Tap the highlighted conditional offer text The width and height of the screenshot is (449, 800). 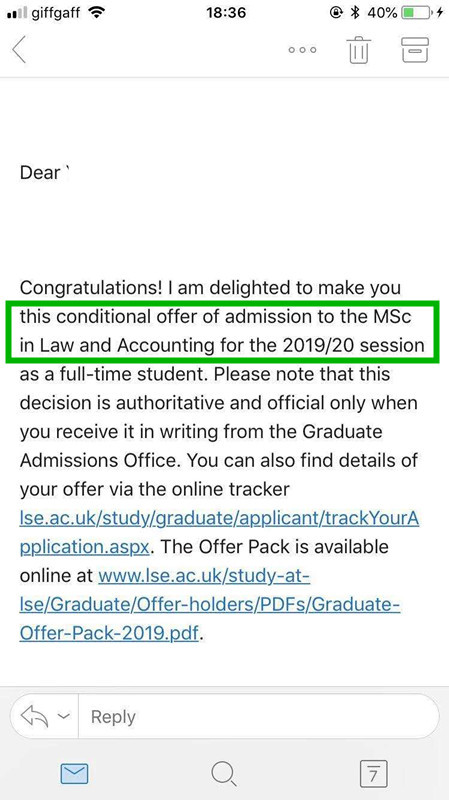(x=222, y=331)
